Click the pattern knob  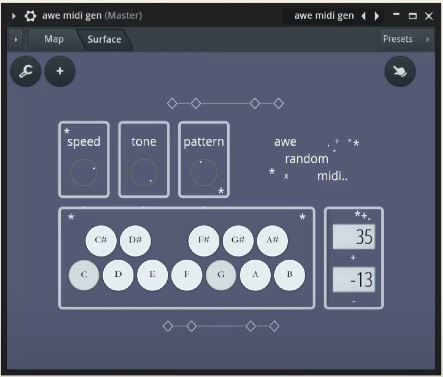point(204,172)
